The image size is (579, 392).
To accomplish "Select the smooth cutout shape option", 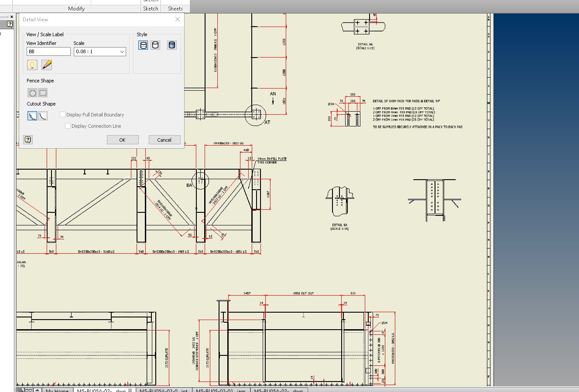I will pos(42,116).
